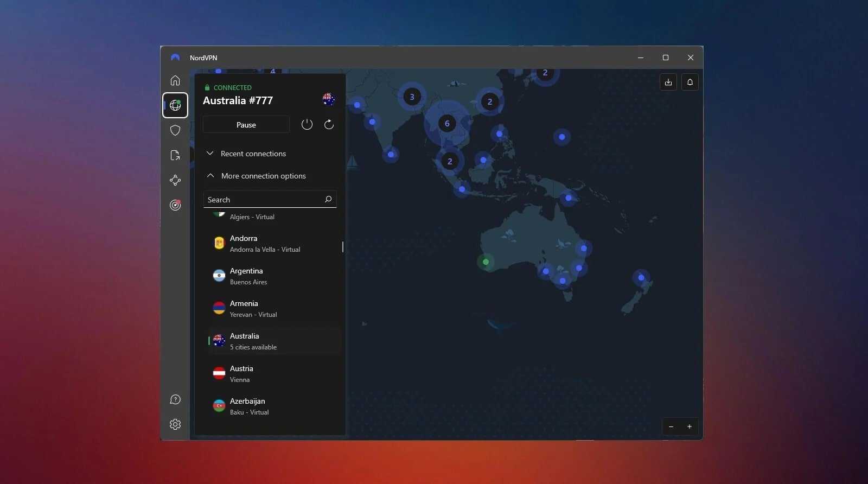
Task: Click the Australian flag beside Australia #777
Action: coord(328,99)
